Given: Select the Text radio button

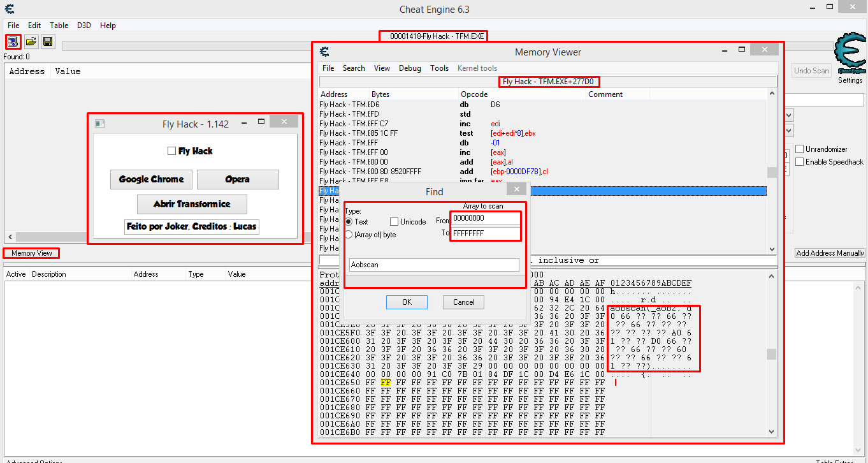Looking at the screenshot, I should coord(349,221).
